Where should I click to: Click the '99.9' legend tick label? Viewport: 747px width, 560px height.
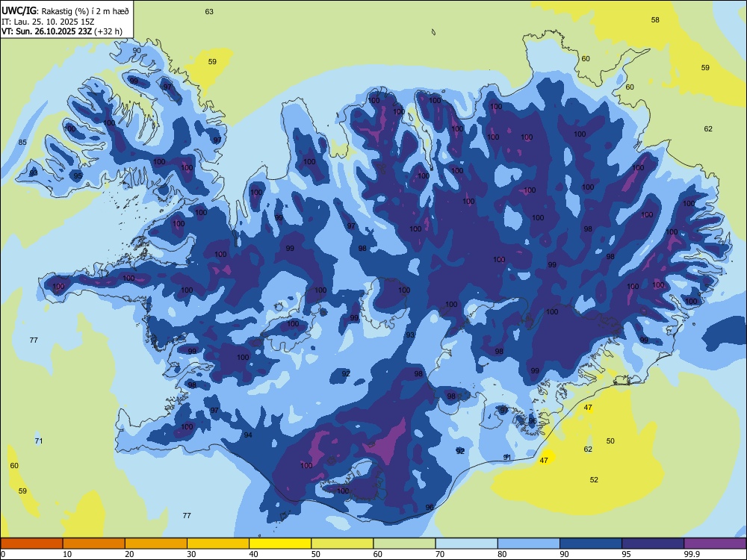coord(691,554)
